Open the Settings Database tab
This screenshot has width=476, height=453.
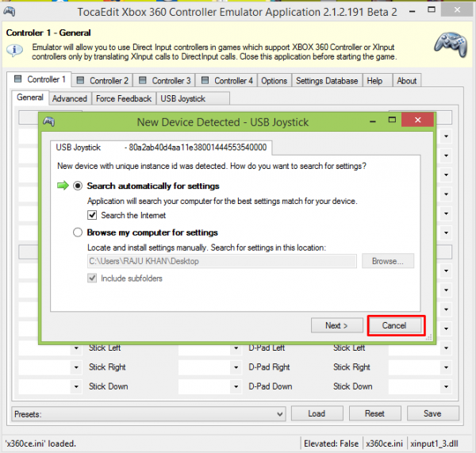tap(327, 81)
